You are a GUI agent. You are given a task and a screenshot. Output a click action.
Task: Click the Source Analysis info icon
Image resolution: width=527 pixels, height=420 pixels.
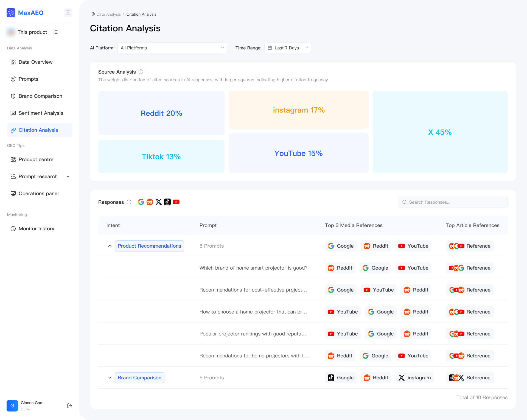141,72
